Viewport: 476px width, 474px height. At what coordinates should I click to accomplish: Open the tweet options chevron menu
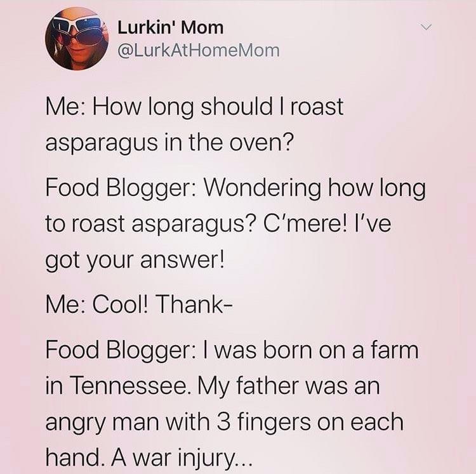click(426, 28)
